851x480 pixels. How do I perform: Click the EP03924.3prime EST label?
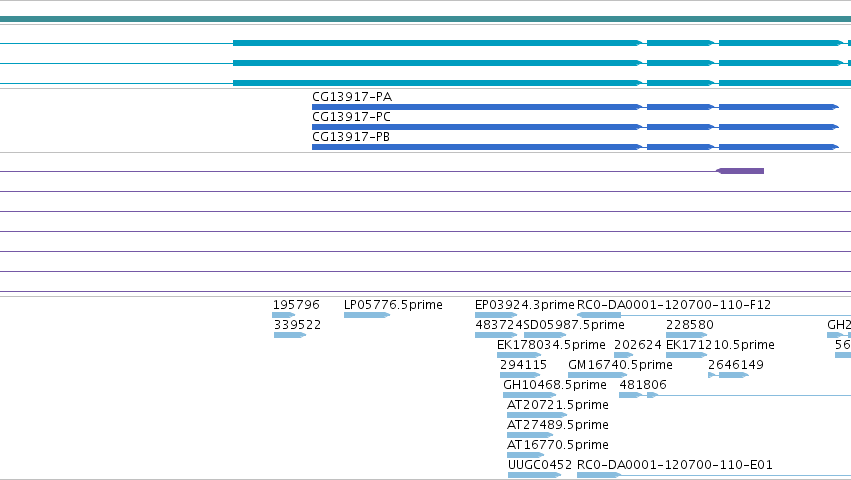[x=524, y=305]
